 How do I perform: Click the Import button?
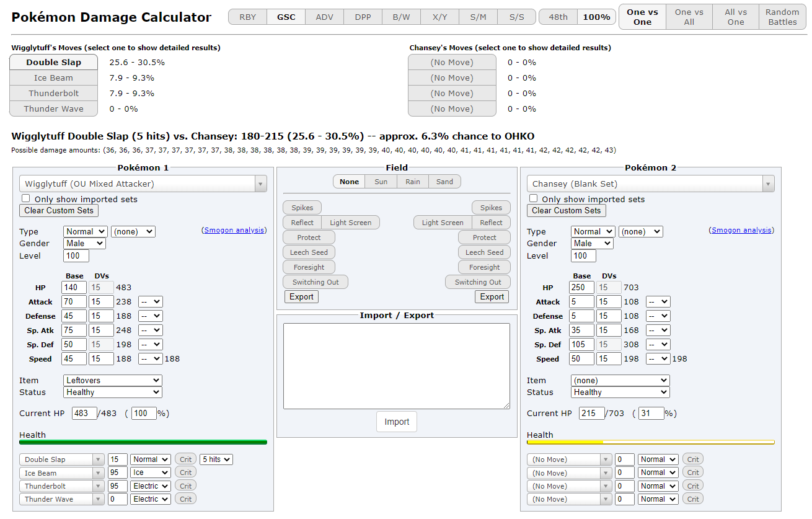coord(396,422)
